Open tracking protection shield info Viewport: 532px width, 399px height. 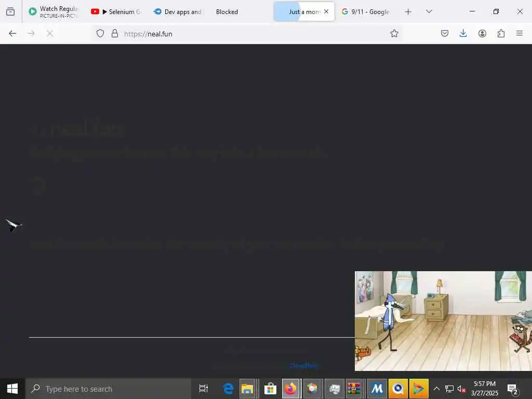click(x=100, y=33)
